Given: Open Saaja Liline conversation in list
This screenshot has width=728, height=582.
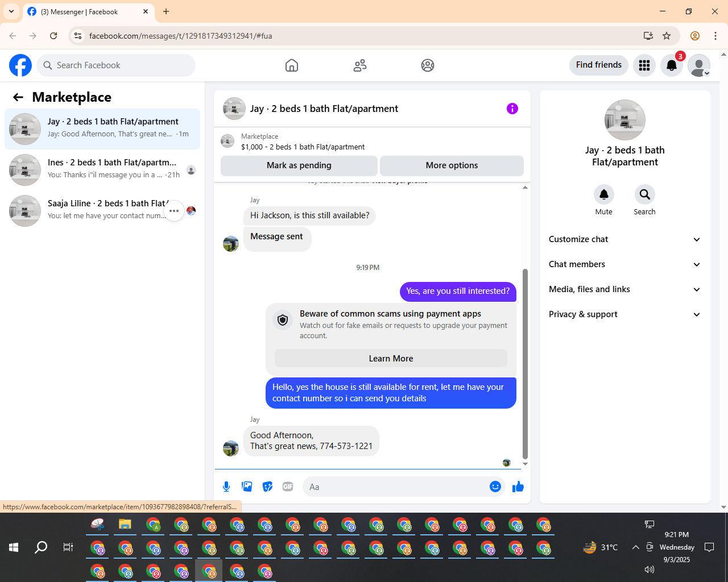Looking at the screenshot, I should pos(102,211).
